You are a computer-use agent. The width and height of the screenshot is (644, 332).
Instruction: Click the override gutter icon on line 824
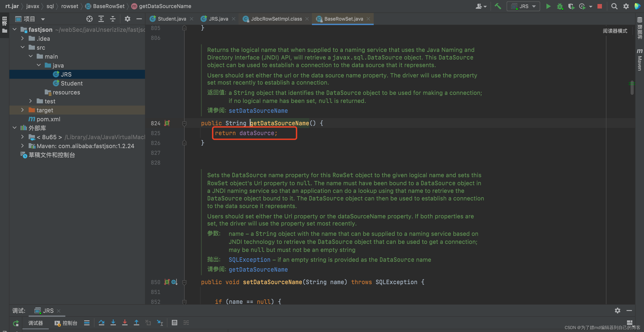(167, 123)
